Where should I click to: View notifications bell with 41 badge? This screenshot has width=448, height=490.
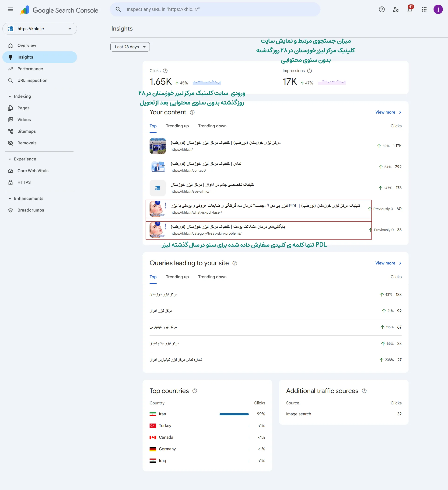[410, 9]
